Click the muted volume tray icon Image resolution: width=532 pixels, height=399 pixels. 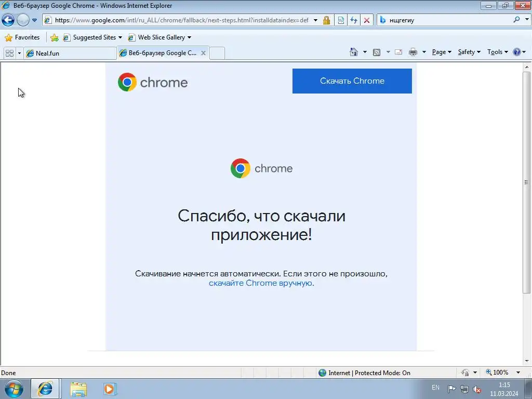(x=477, y=389)
